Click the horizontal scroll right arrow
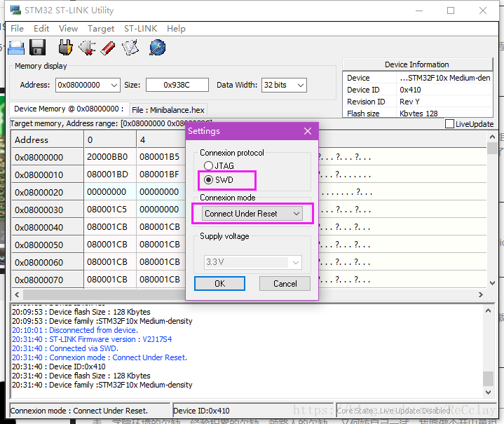The width and height of the screenshot is (504, 424). click(481, 294)
